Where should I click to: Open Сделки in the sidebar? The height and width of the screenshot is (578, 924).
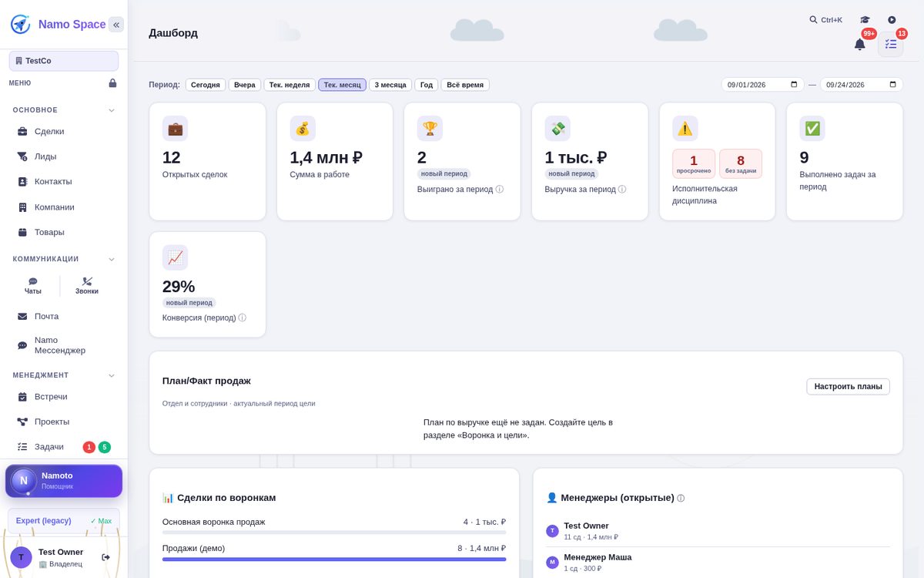[x=64, y=132]
